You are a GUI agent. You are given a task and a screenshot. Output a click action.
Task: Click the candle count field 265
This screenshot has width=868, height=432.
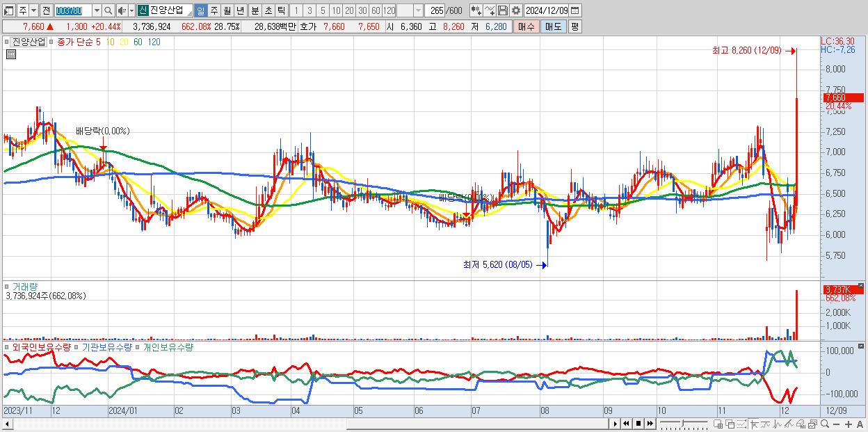[x=435, y=10]
